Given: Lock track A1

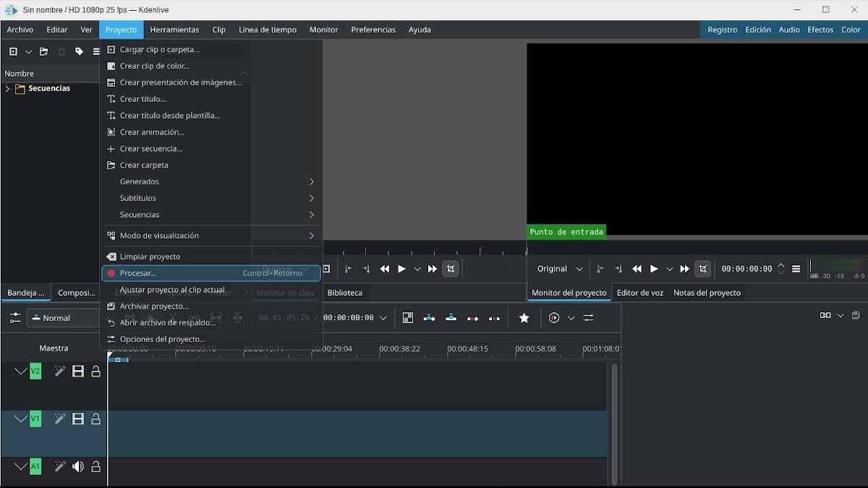Looking at the screenshot, I should pos(95,467).
